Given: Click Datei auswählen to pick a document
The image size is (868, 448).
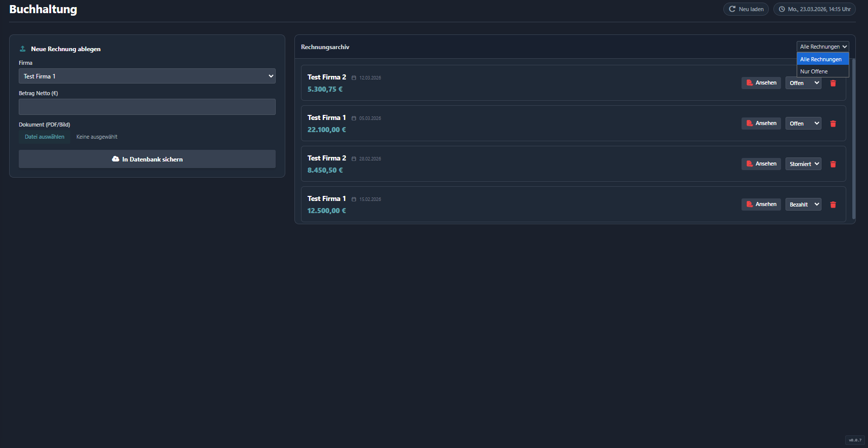Looking at the screenshot, I should point(45,137).
